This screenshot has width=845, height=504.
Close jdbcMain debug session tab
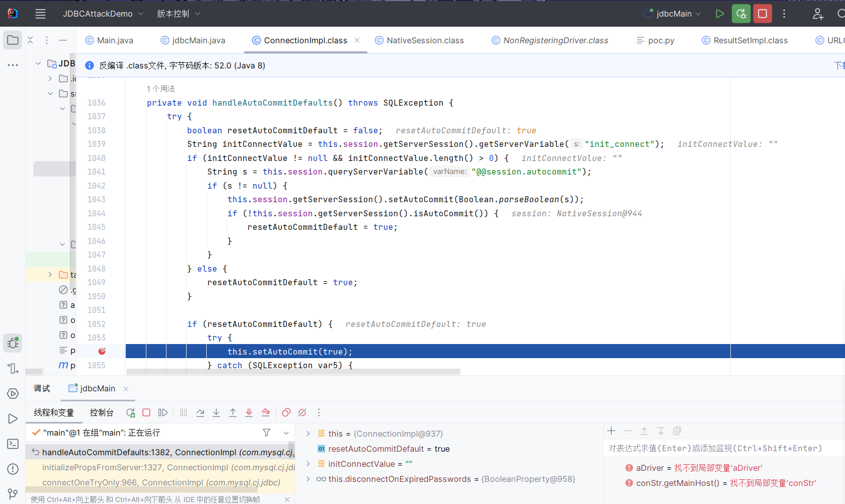[x=126, y=388]
